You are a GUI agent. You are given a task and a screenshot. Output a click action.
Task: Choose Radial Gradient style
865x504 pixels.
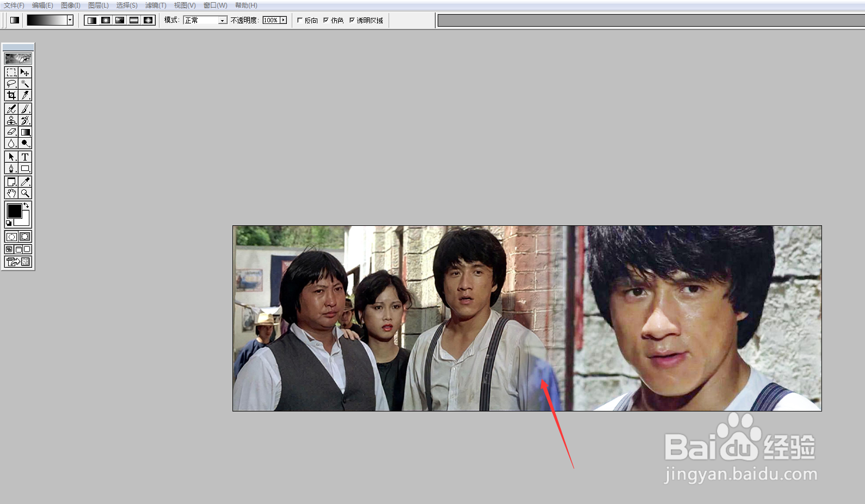106,20
